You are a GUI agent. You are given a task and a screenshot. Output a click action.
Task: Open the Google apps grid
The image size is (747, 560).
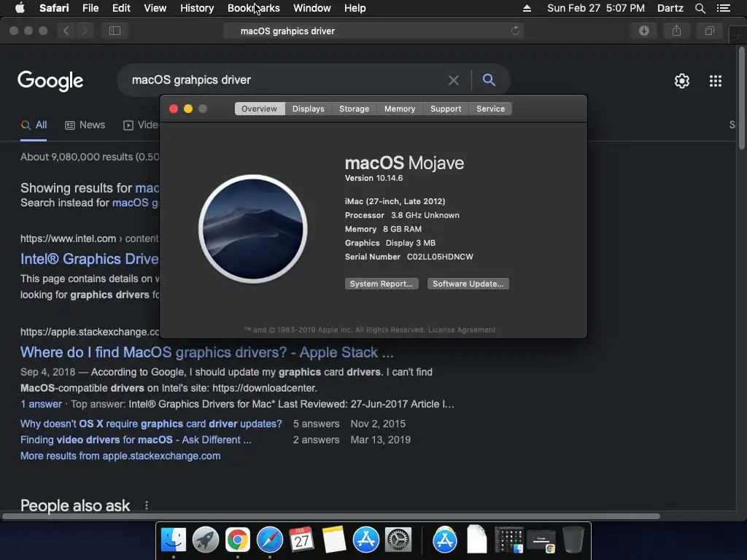[x=715, y=81]
